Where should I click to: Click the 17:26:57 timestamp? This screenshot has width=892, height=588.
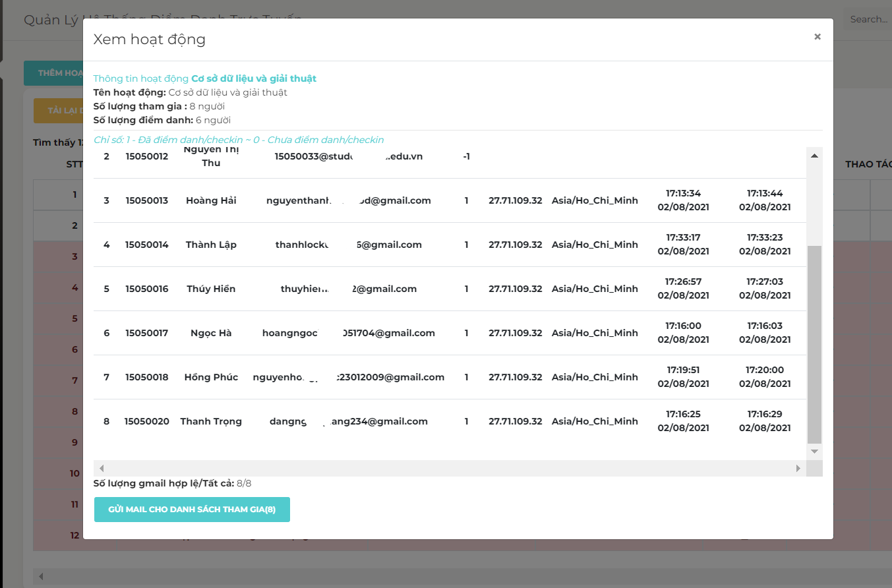click(x=684, y=281)
